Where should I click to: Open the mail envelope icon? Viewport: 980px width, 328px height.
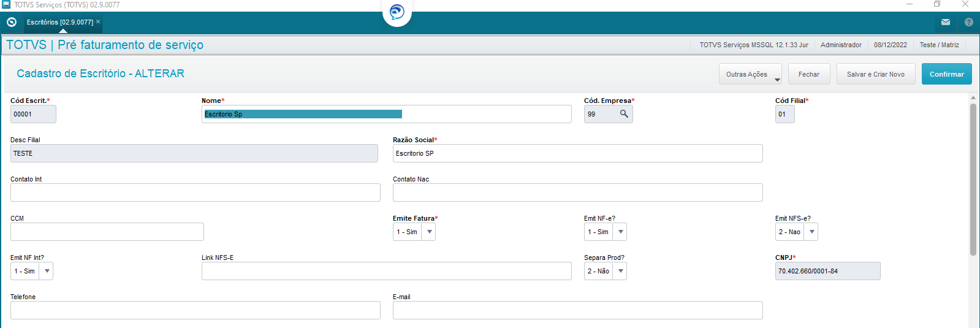[x=946, y=22]
